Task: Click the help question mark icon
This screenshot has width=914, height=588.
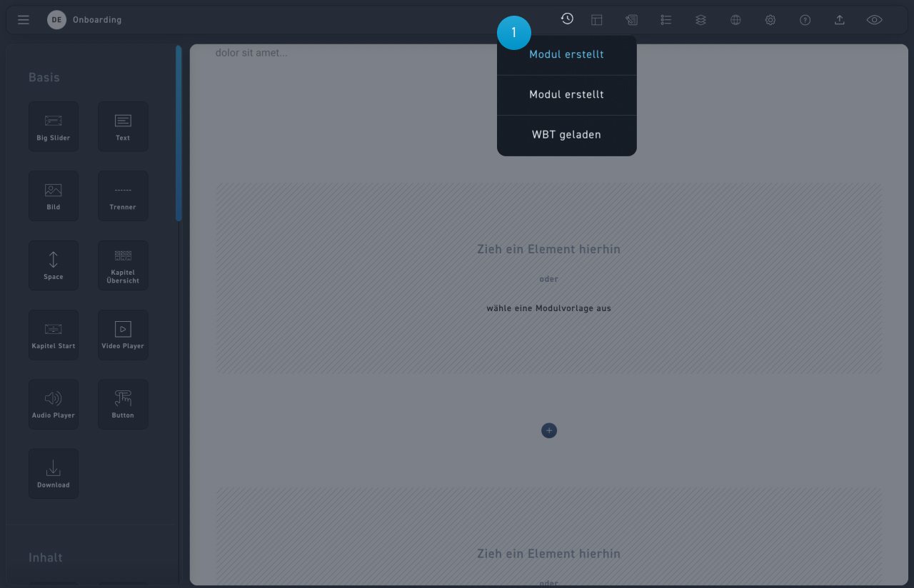Action: [x=805, y=20]
